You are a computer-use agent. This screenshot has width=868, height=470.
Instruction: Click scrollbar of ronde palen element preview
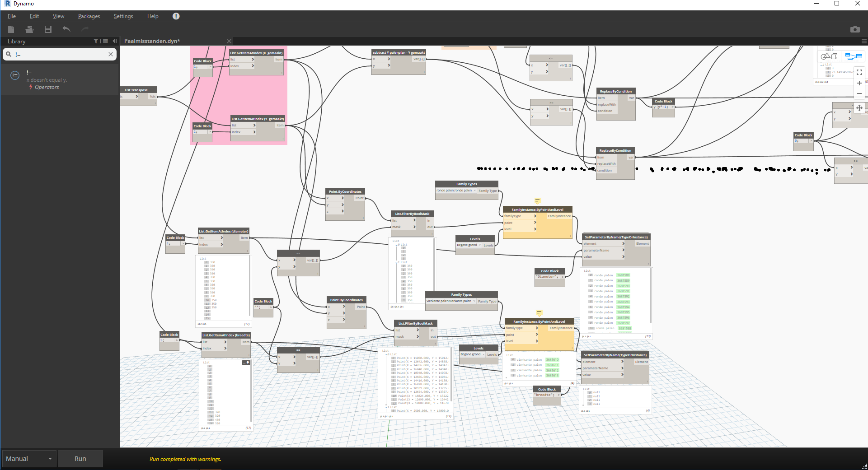point(650,296)
